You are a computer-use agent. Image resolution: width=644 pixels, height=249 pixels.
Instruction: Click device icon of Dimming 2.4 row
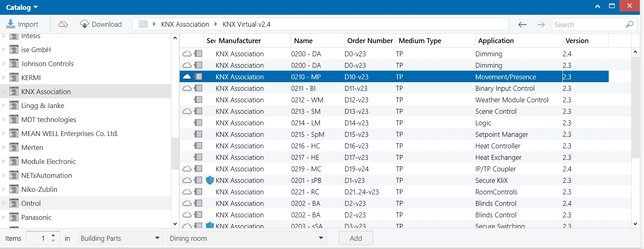point(199,54)
